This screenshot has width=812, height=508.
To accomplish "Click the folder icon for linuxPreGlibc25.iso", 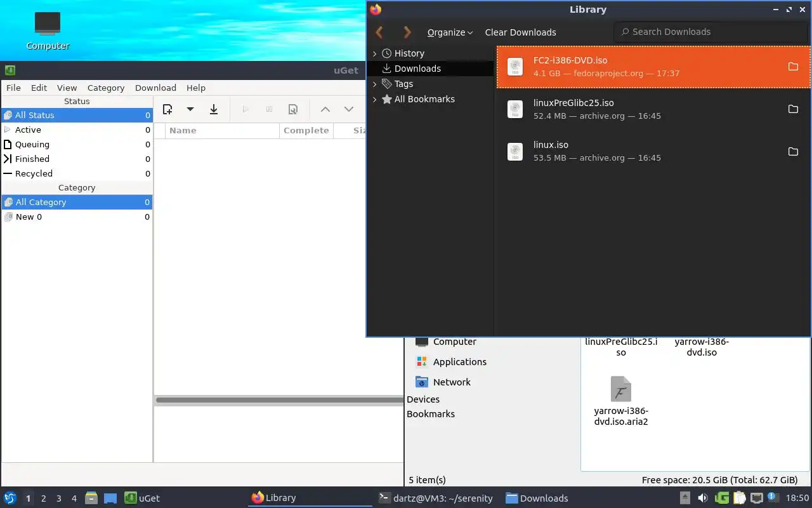I will [793, 109].
